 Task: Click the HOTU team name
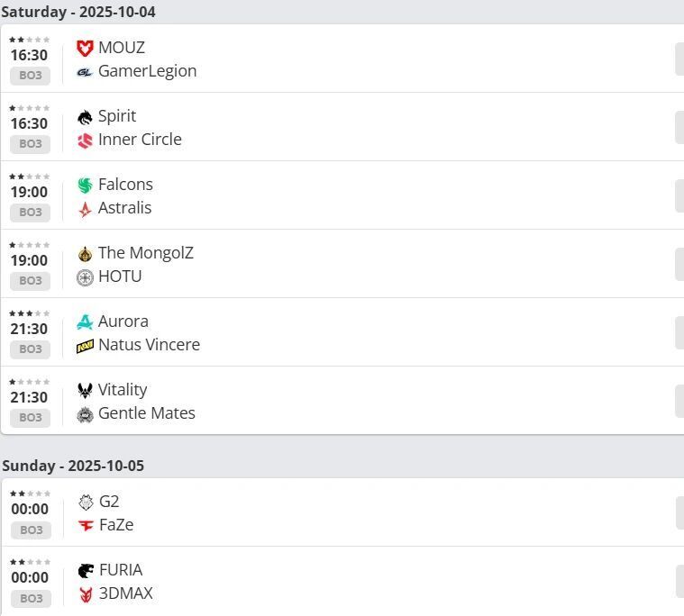point(120,276)
